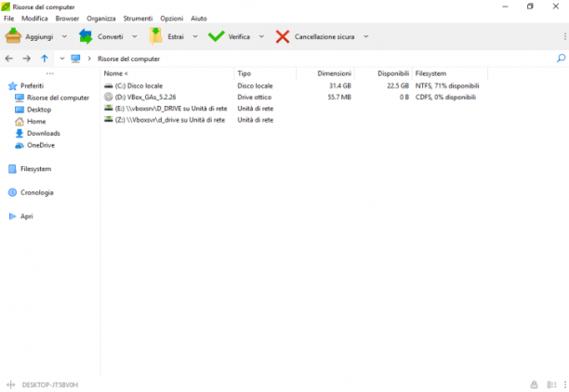The height and width of the screenshot is (392, 569).
Task: Click the E: network drive icon
Action: click(x=109, y=108)
